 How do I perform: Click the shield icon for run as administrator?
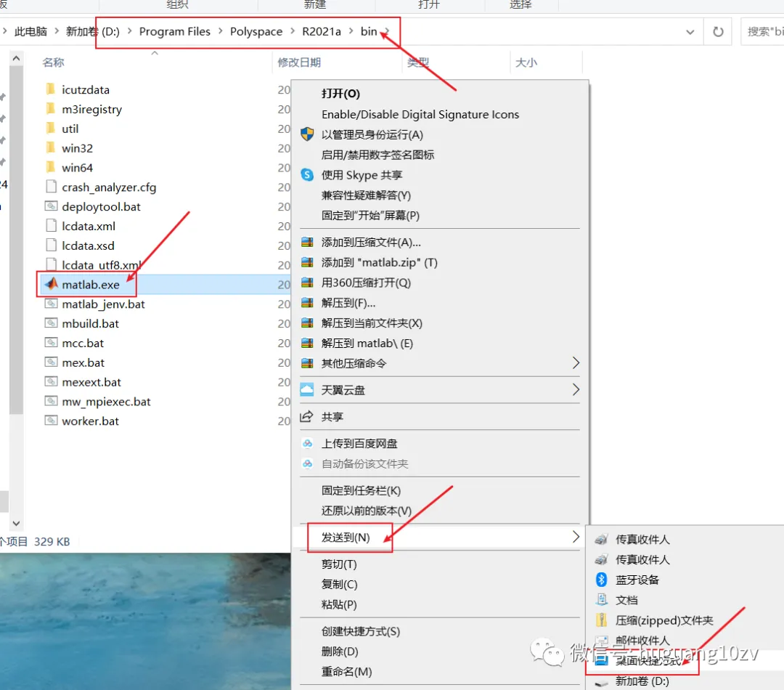pyautogui.click(x=307, y=134)
